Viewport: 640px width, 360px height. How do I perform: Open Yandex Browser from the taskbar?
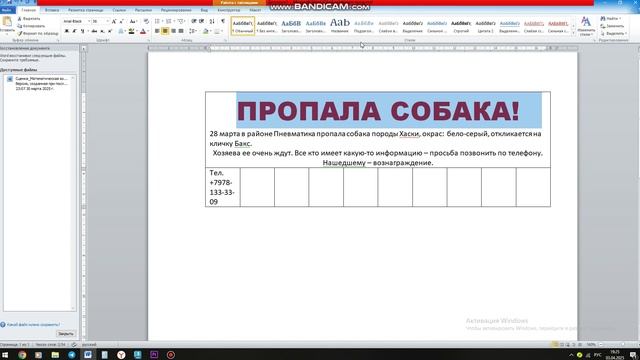coord(121,355)
